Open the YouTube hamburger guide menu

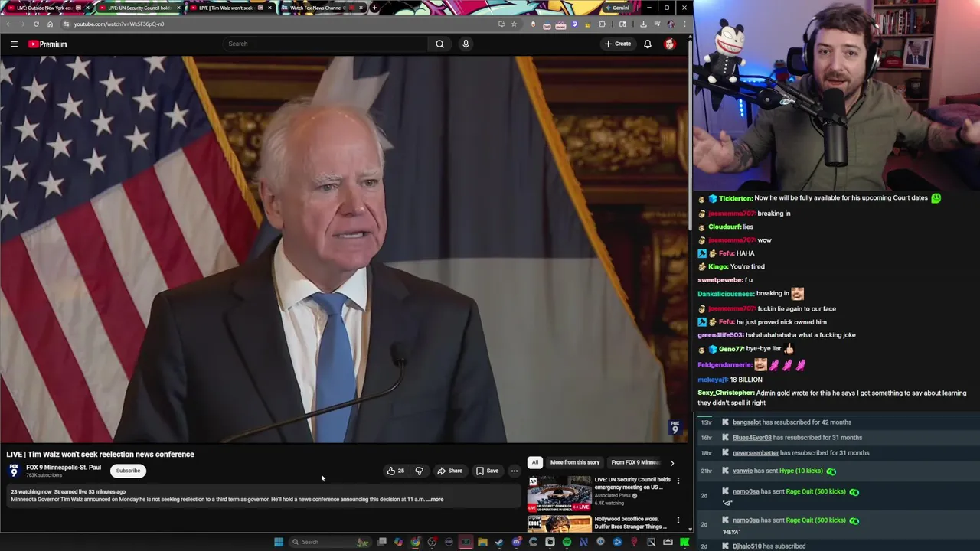click(x=14, y=44)
